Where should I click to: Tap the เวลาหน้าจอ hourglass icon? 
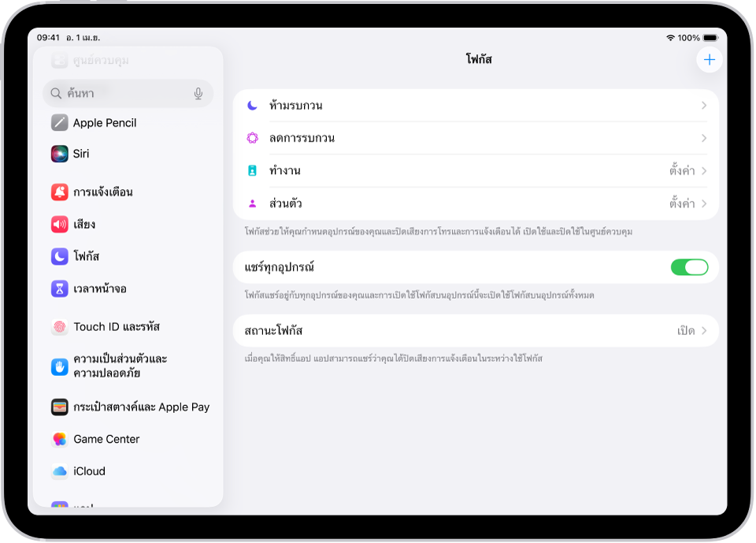click(60, 288)
